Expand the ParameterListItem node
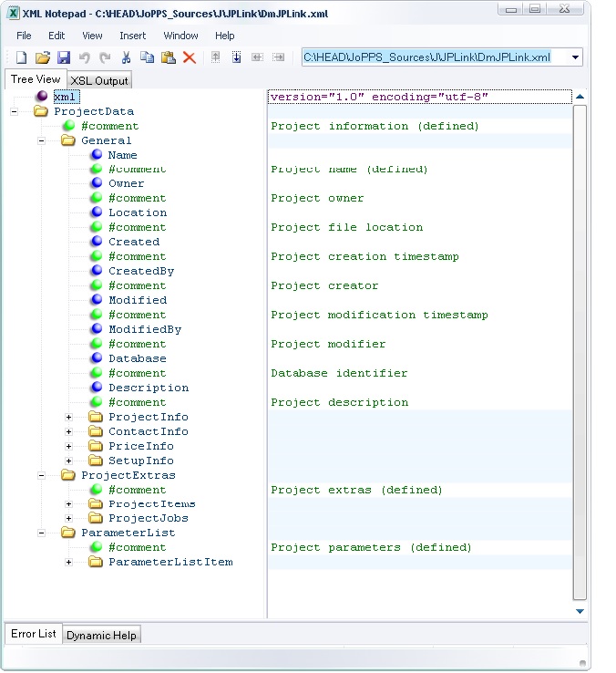This screenshot has width=616, height=673. coord(68,563)
